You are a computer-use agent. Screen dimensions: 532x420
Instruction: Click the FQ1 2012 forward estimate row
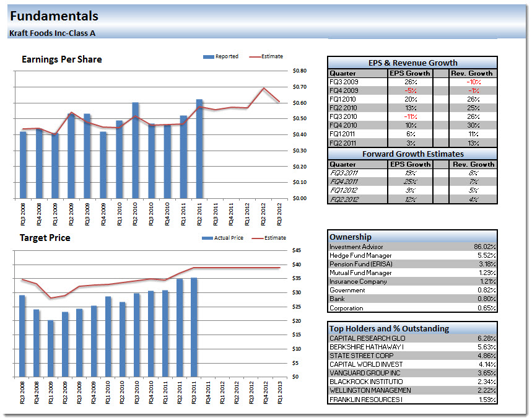[x=412, y=190]
